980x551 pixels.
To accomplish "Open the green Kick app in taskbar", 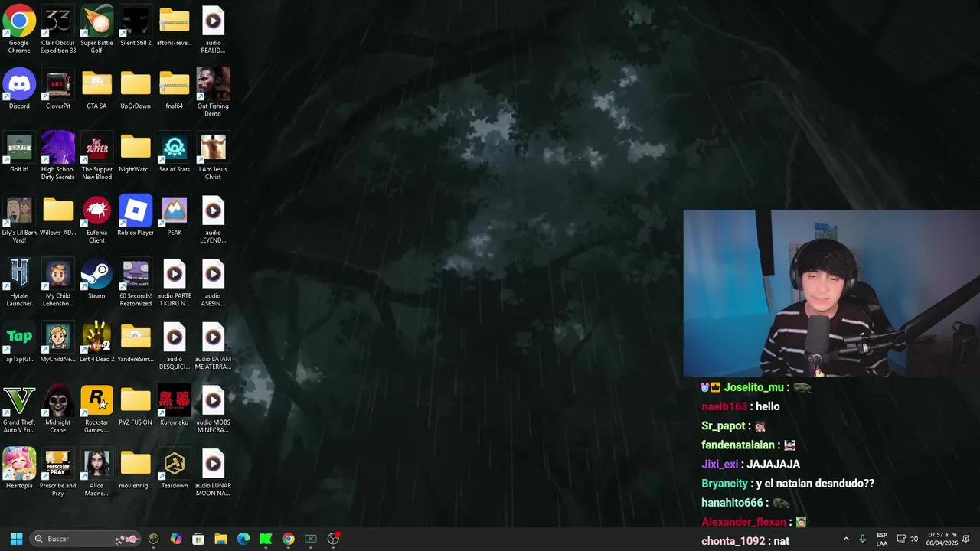I will [x=266, y=539].
